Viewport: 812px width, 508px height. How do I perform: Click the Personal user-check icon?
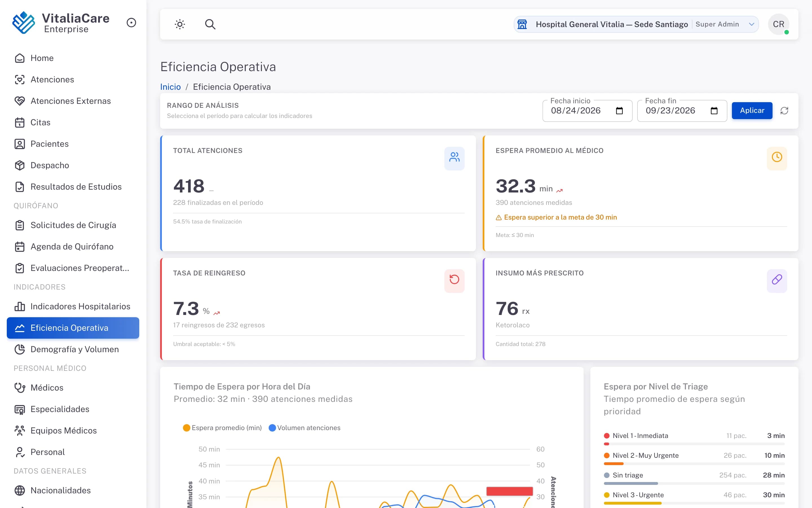click(20, 452)
